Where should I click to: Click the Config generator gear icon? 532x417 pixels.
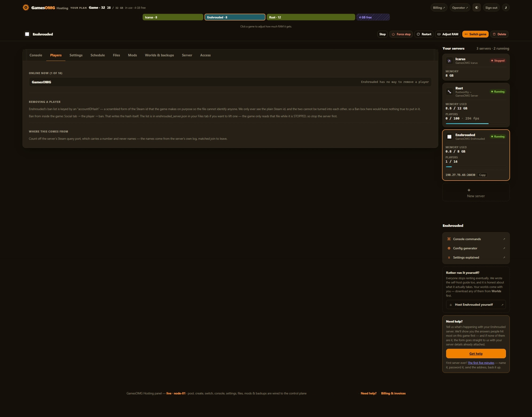(449, 248)
